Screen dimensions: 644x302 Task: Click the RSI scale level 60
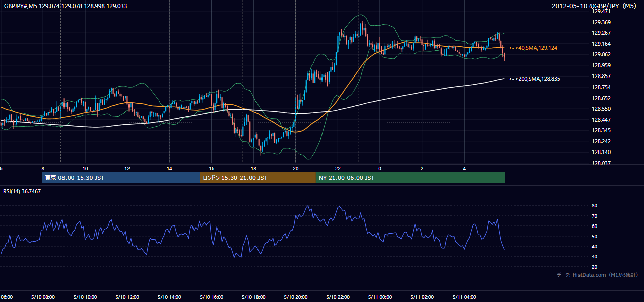click(595, 226)
